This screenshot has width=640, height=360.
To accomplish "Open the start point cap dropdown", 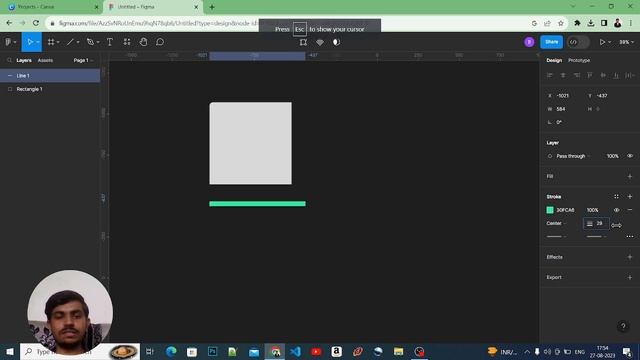I will [x=556, y=237].
